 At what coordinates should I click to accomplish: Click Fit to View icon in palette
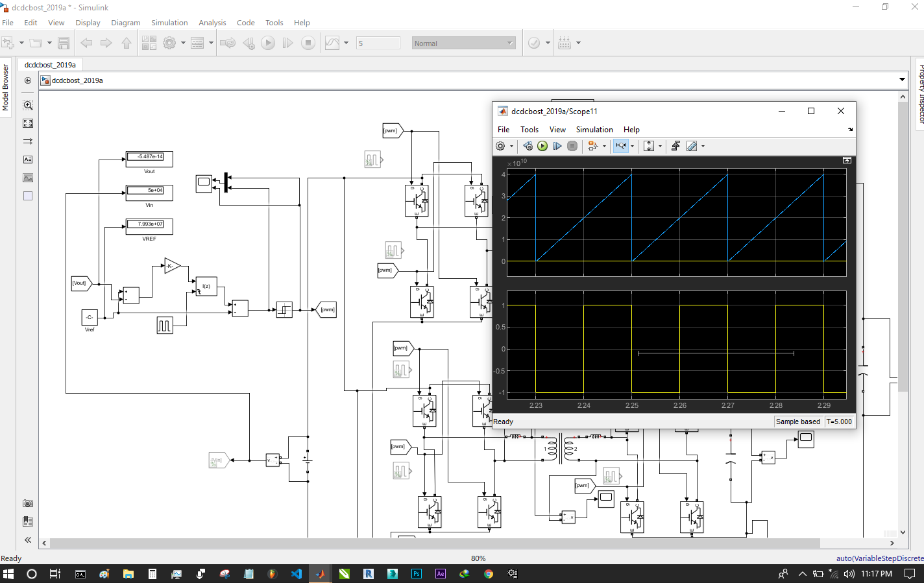tap(28, 123)
